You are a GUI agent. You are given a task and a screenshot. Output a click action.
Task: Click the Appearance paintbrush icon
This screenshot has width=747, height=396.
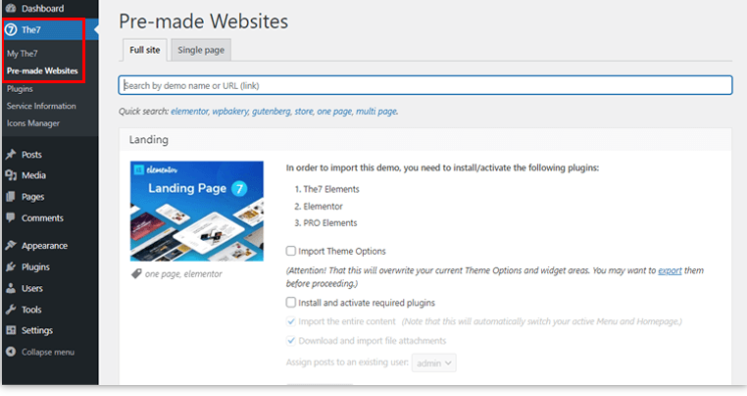[x=11, y=245]
